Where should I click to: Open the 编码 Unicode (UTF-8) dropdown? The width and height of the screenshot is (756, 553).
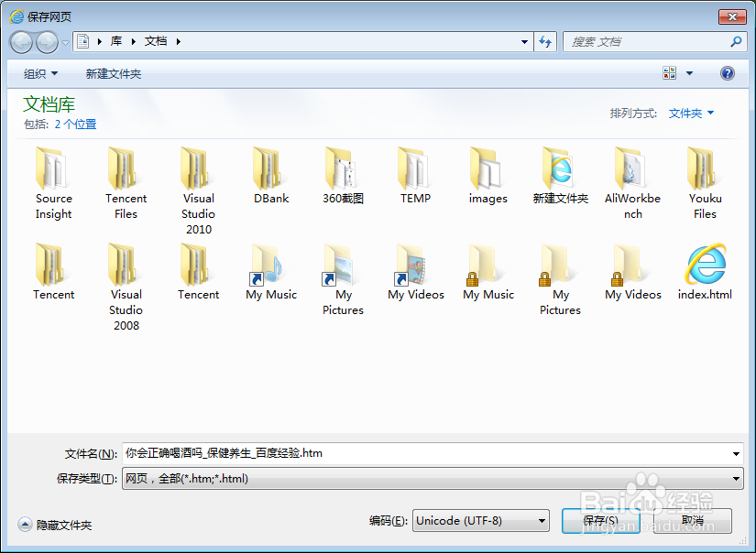coord(481,521)
